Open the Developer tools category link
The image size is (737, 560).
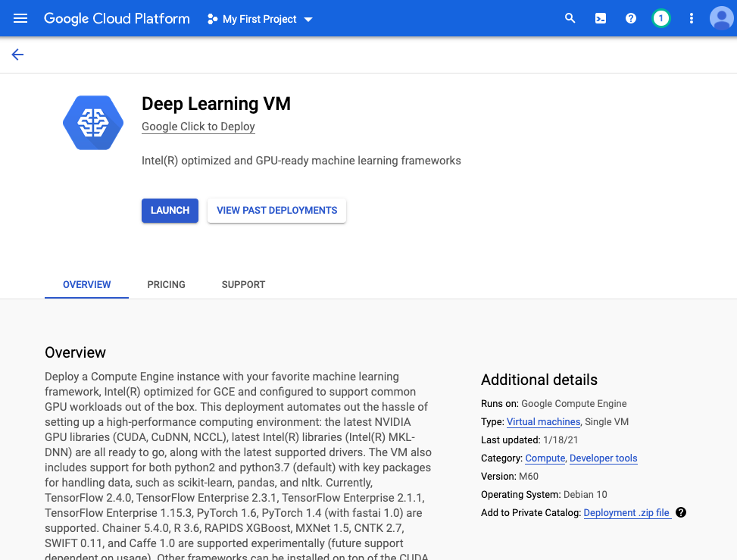click(604, 458)
